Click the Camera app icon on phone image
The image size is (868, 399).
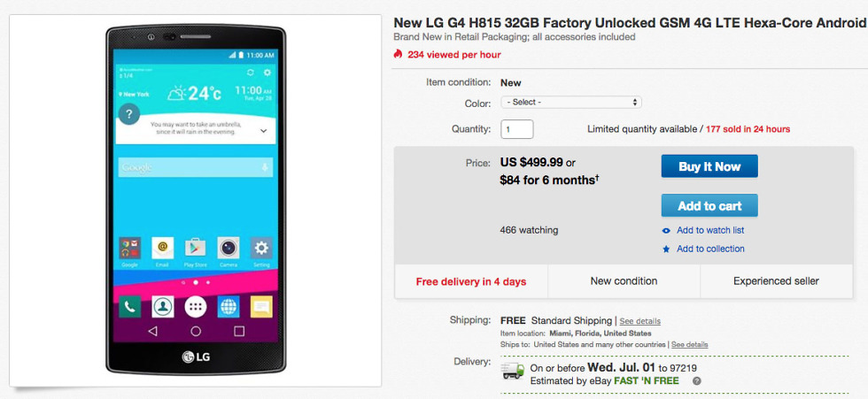pyautogui.click(x=229, y=248)
